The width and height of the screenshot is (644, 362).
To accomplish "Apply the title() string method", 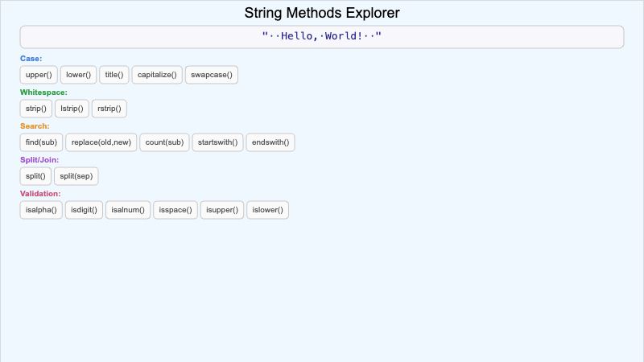I will click(114, 75).
